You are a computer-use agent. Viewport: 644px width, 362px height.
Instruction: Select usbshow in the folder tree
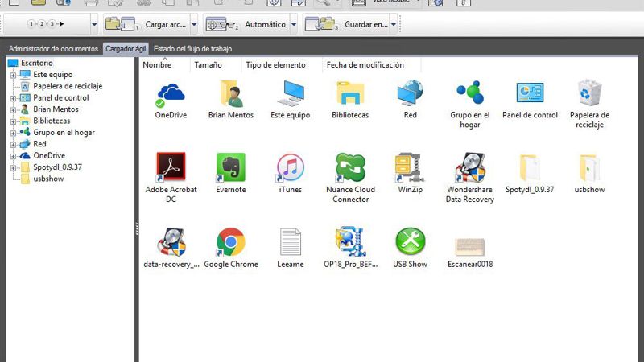tap(48, 179)
